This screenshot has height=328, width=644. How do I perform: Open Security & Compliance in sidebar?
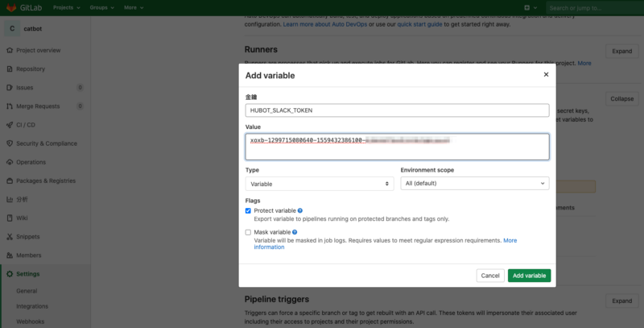click(x=47, y=143)
